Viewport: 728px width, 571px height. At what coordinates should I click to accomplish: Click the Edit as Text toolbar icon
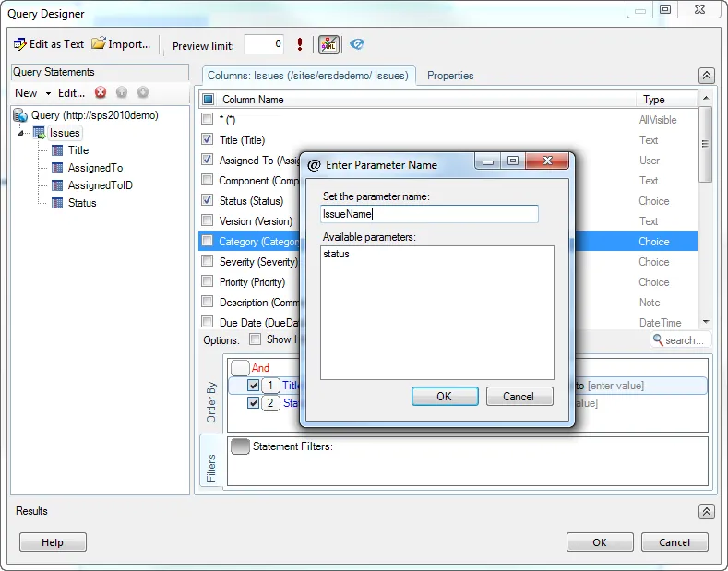(20, 44)
